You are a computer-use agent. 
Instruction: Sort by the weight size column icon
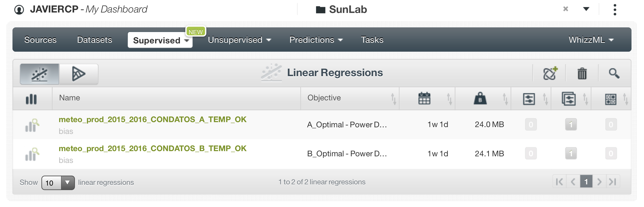pos(480,99)
